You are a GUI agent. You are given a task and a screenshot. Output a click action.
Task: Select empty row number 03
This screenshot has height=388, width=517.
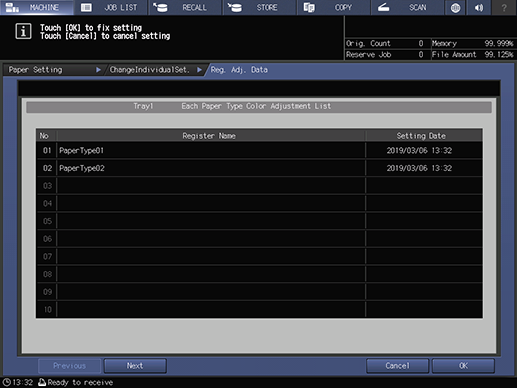coord(259,186)
